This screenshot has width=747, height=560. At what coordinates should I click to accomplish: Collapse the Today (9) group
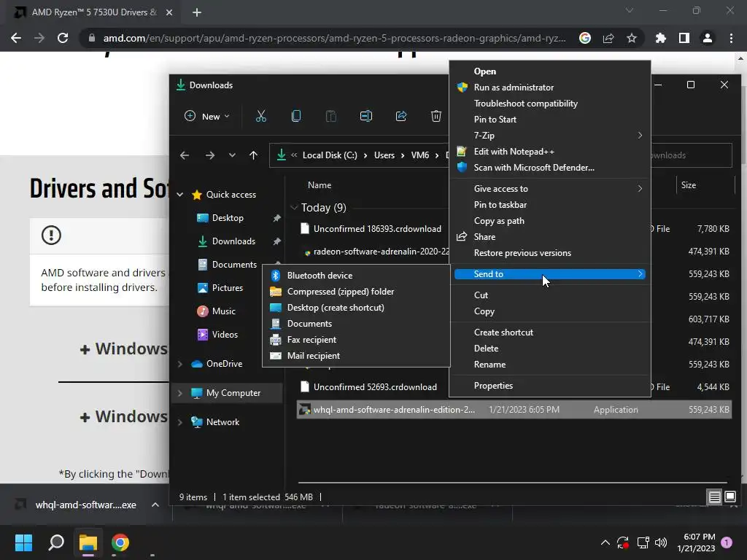[x=294, y=208]
